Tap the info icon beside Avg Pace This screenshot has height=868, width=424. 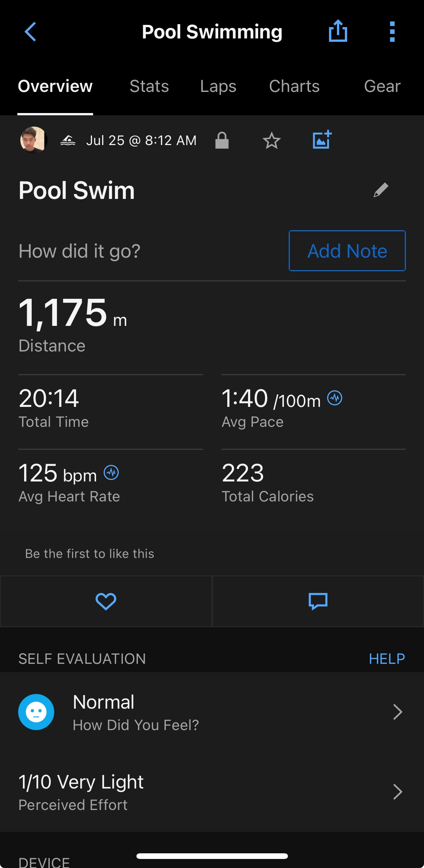(335, 398)
